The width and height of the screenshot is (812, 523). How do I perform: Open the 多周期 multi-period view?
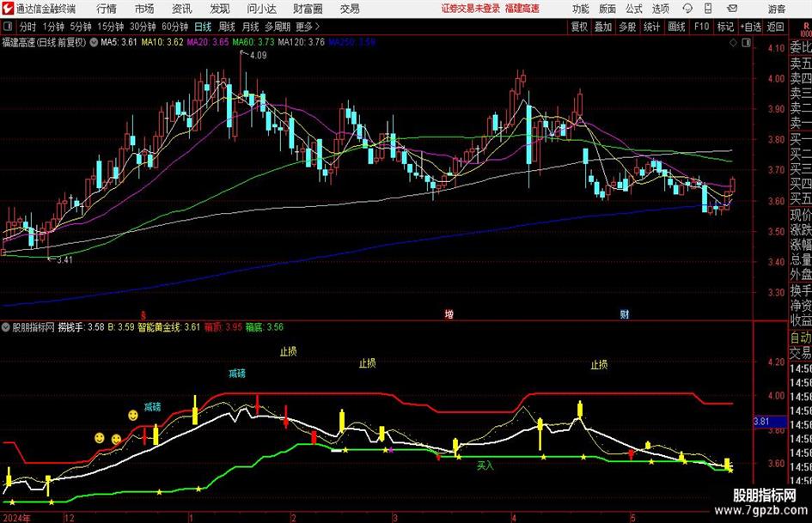tap(278, 27)
